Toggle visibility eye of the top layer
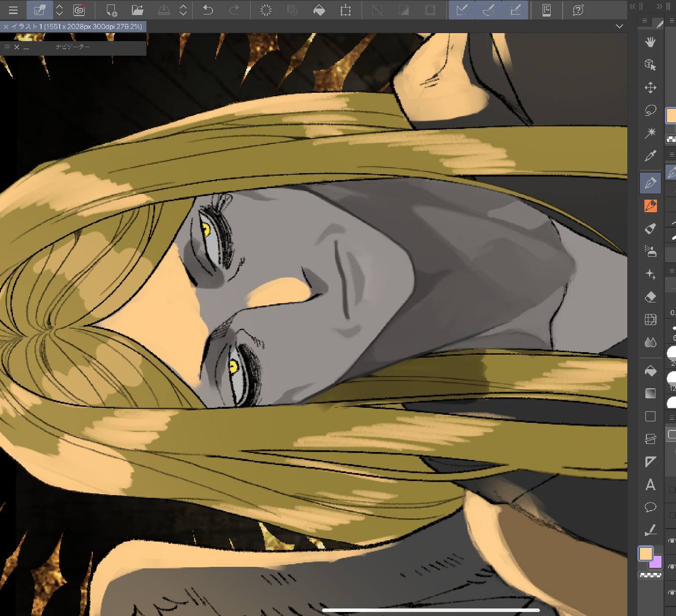 pos(671,541)
